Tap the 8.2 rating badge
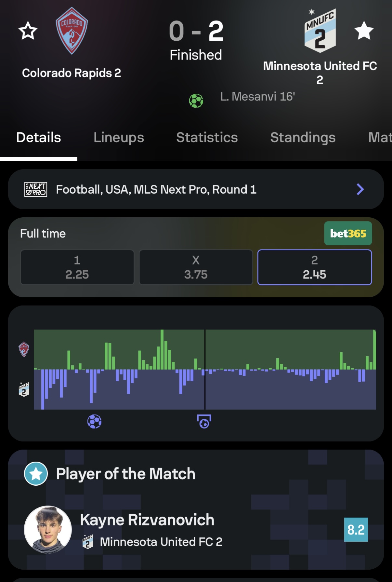 (x=356, y=530)
